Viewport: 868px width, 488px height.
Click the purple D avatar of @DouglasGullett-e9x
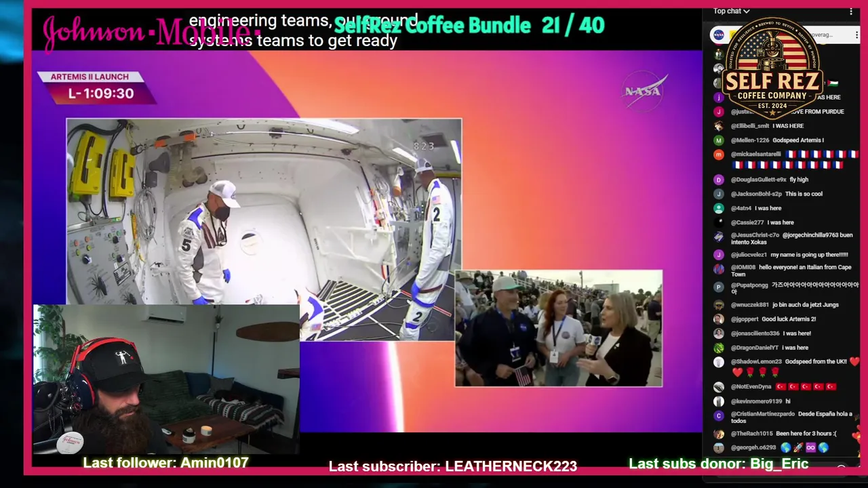click(719, 180)
